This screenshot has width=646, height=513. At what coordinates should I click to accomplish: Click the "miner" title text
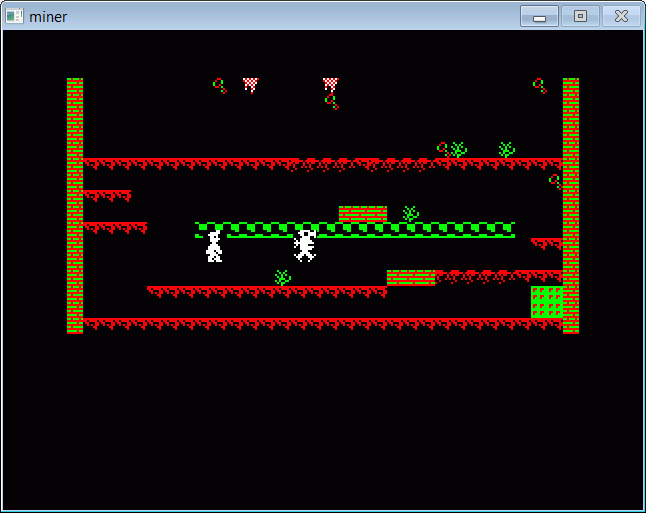pos(48,17)
